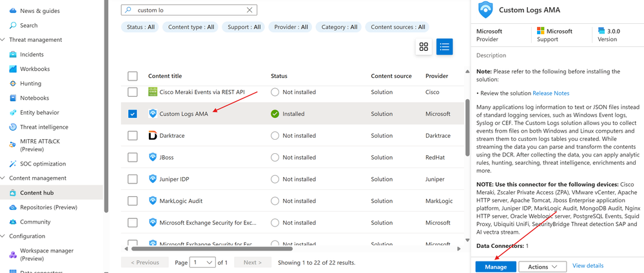
Task: Open the Content sources : All filter
Action: 398,27
